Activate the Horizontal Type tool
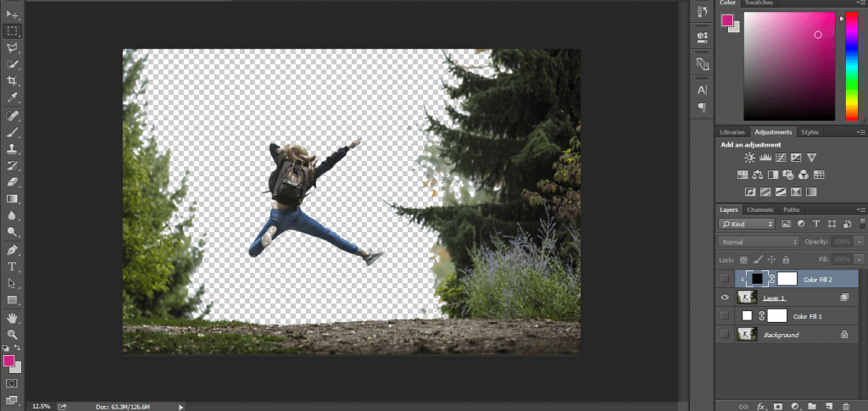The height and width of the screenshot is (411, 868). click(12, 266)
